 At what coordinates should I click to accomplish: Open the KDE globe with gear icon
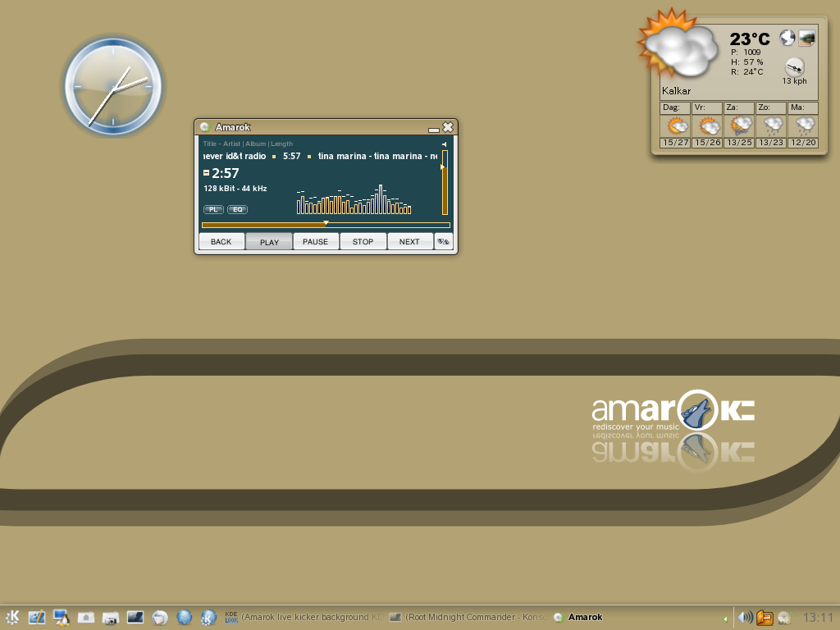[208, 617]
